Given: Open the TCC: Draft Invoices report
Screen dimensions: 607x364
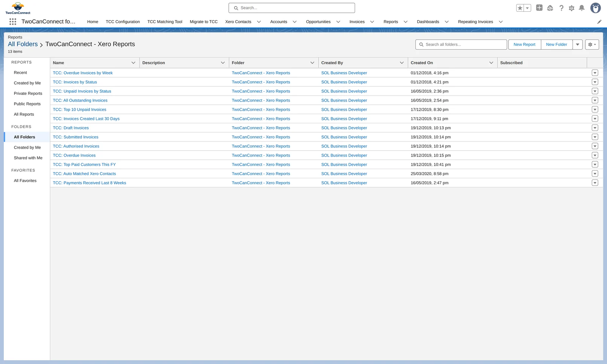Looking at the screenshot, I should (x=71, y=128).
